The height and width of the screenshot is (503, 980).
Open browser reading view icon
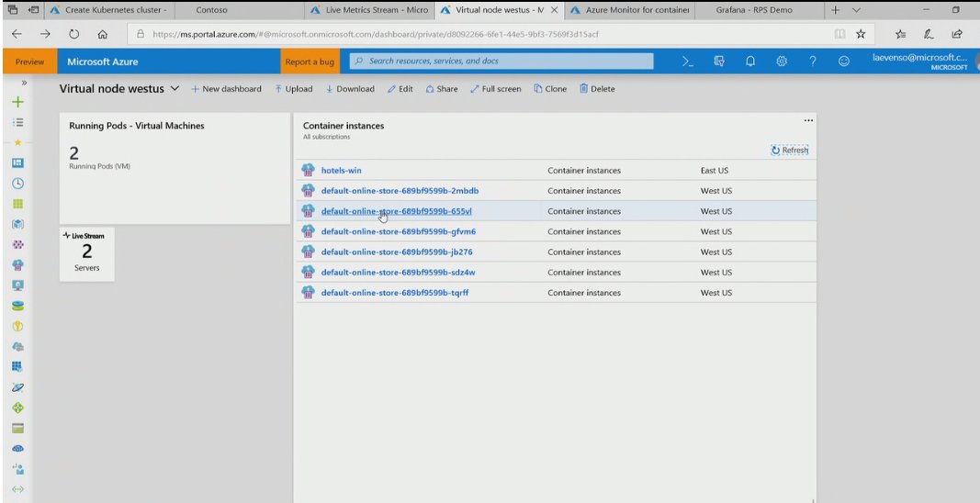pos(840,34)
